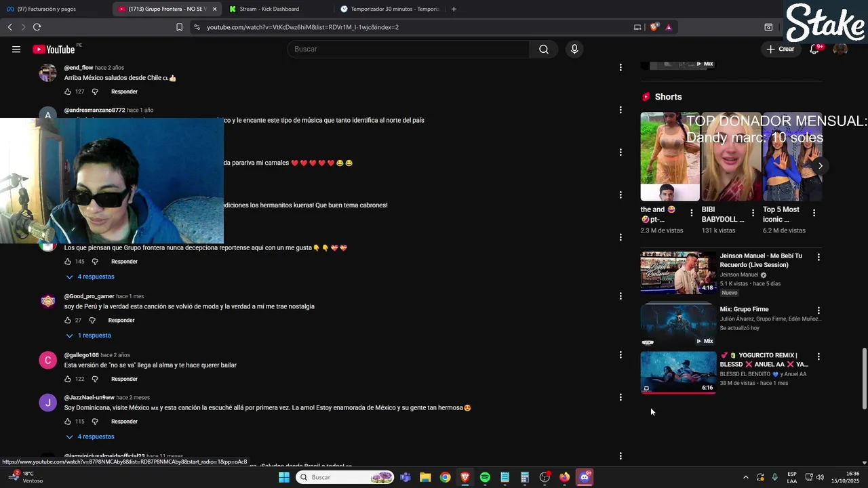868x488 pixels.
Task: Focus the YouTube Buscar search field
Action: click(x=408, y=49)
